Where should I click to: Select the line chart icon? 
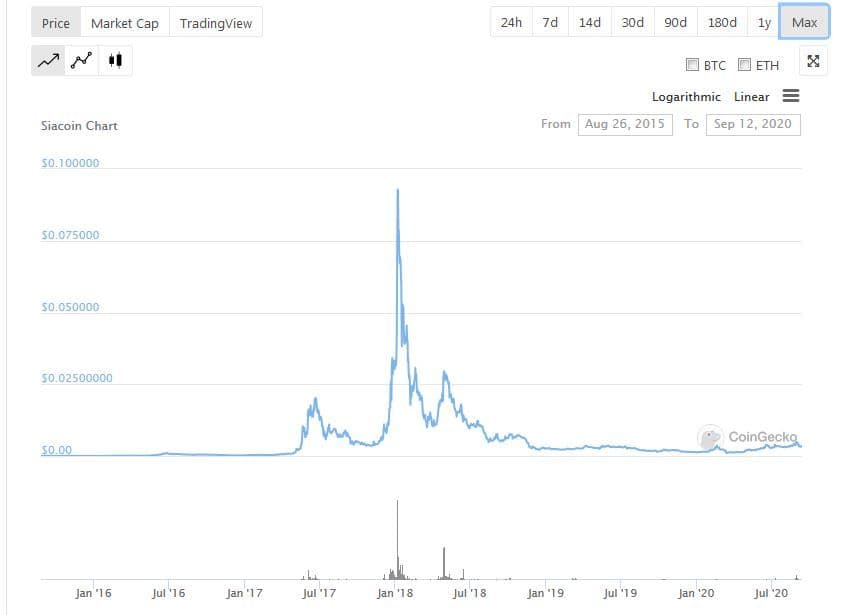[49, 61]
